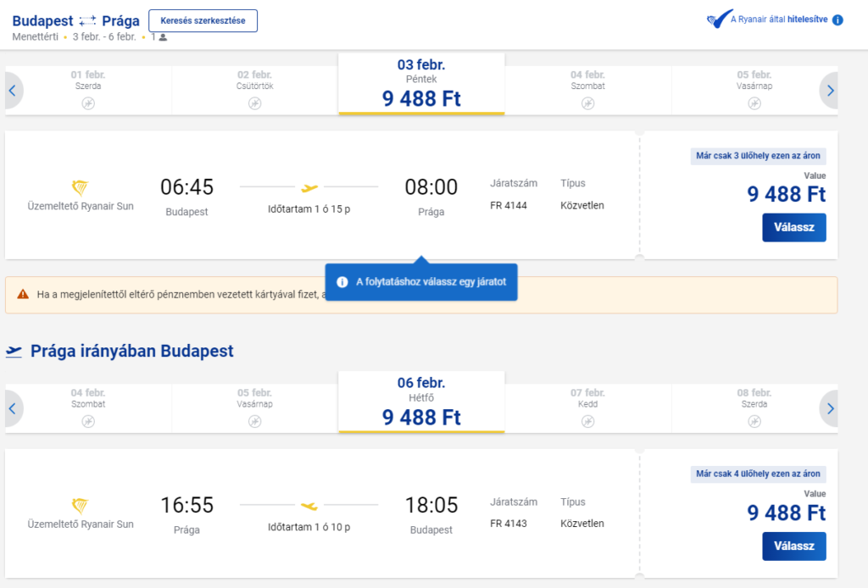
Task: Click no-flight icon under outbound 05 febr. Vasárnap
Action: [754, 103]
